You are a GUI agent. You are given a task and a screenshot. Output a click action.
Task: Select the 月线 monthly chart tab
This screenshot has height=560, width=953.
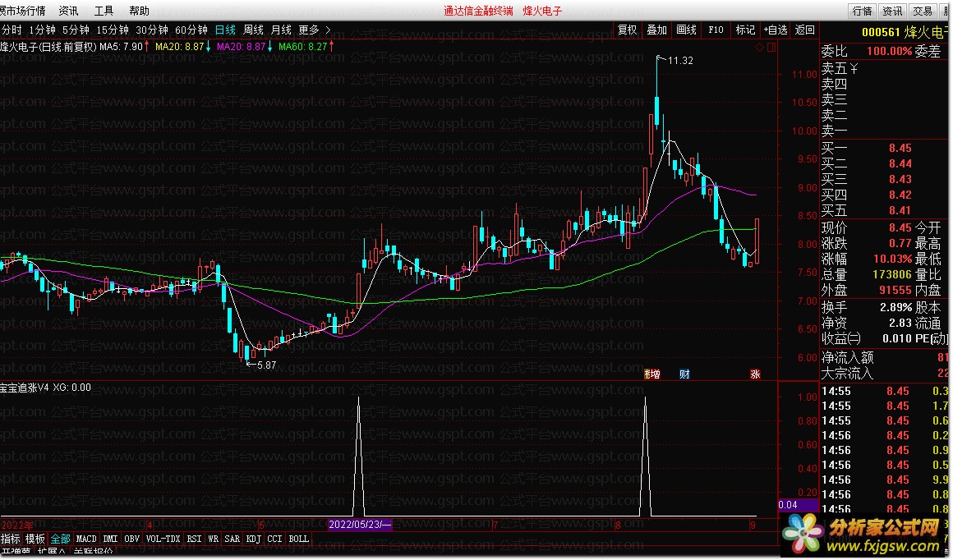pos(281,30)
